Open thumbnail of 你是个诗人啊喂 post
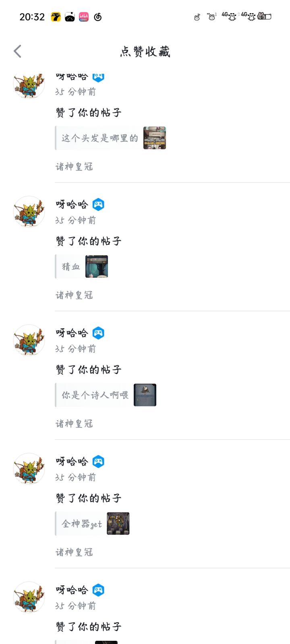Image resolution: width=290 pixels, height=644 pixels. coord(145,395)
